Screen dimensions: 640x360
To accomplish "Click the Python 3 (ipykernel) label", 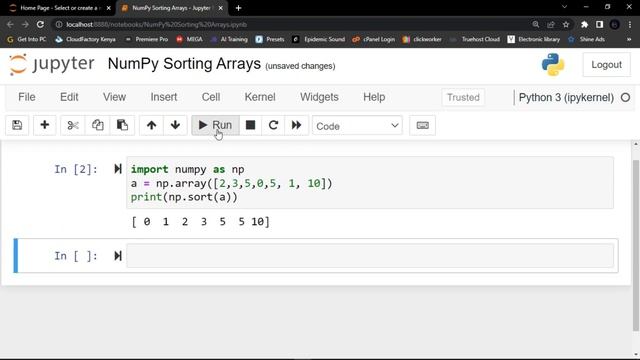I will point(566,98).
